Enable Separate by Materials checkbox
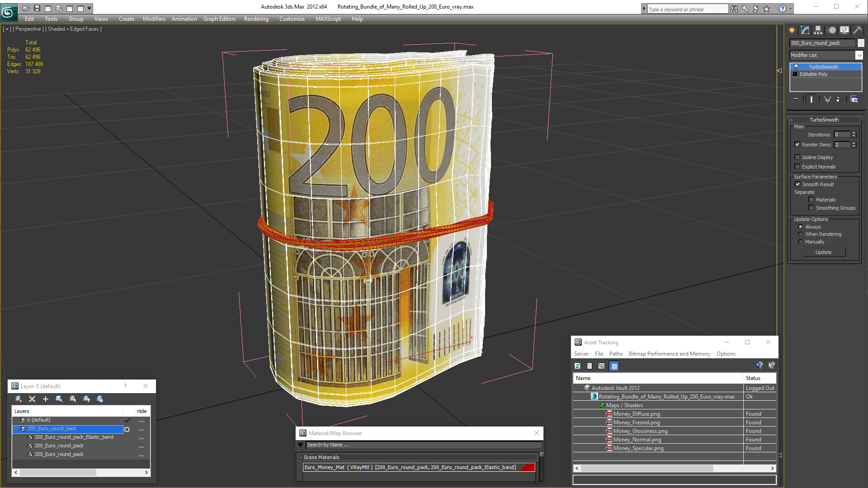Viewport: 868px width, 488px height. coord(811,200)
